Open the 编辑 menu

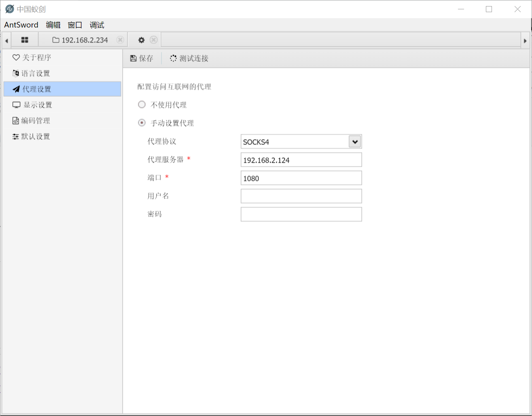coord(53,25)
